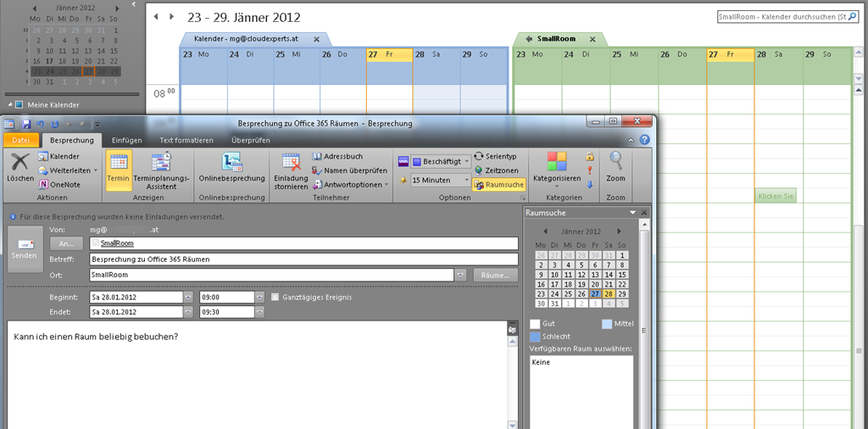This screenshot has height=429, width=868.
Task: Select day 28 in Raumsuche calendar
Action: pyautogui.click(x=609, y=294)
